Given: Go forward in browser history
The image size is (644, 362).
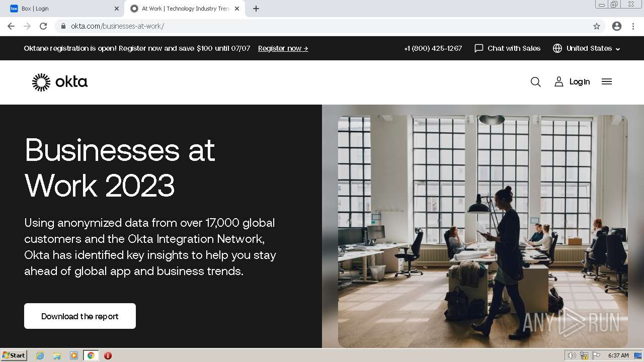Looking at the screenshot, I should [27, 26].
